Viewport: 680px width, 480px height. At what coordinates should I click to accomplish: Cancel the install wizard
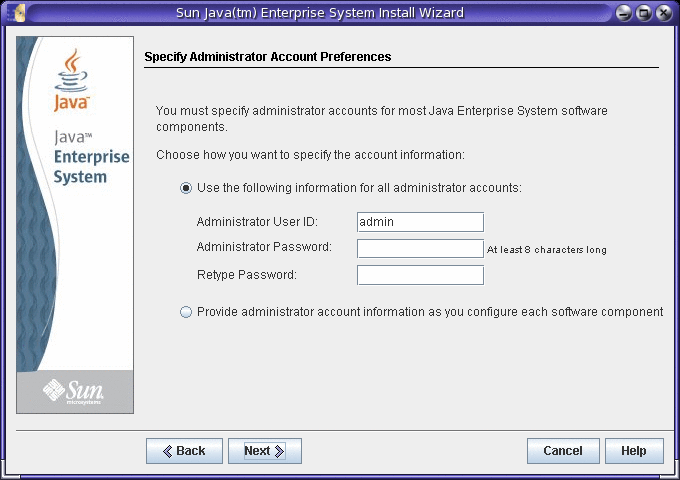tap(563, 451)
